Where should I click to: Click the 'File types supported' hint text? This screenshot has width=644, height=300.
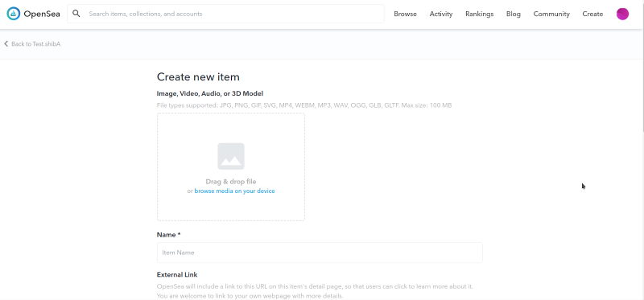(304, 105)
